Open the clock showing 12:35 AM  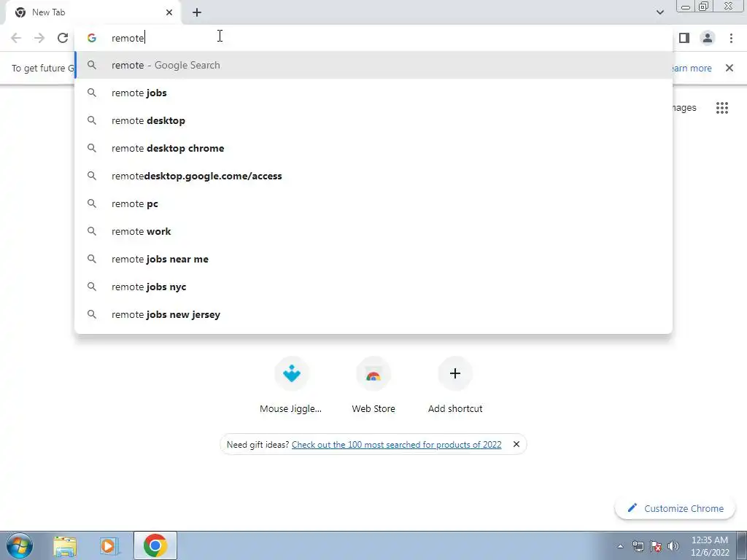pyautogui.click(x=710, y=546)
